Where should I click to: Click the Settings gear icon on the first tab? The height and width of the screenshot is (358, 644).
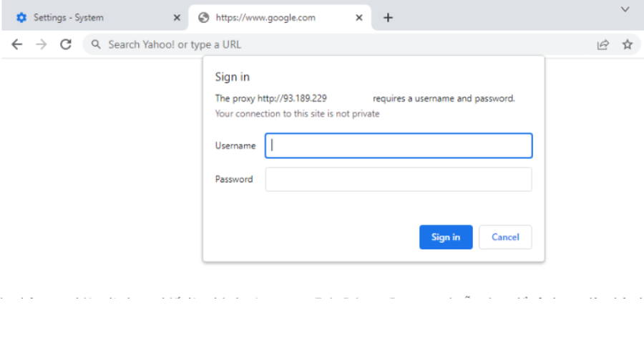coord(21,18)
